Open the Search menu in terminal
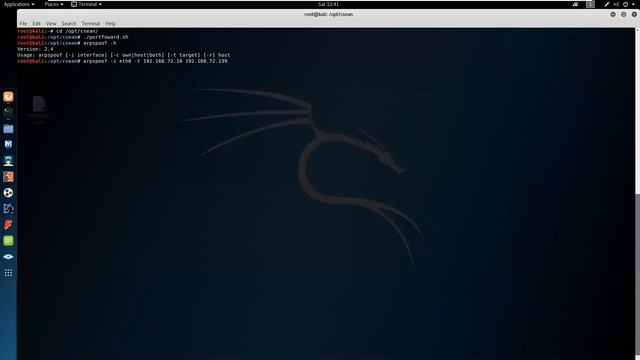Screen dimensions: 640x360 69,24
